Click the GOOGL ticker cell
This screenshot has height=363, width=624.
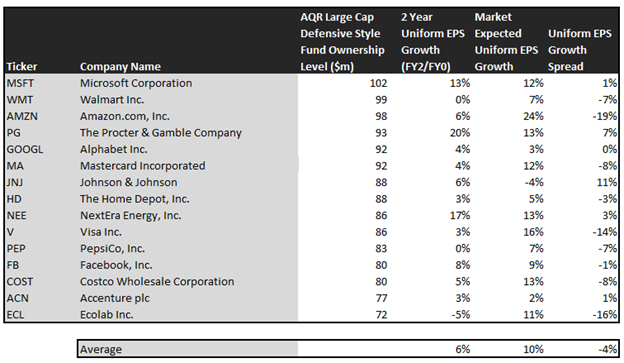(25, 149)
